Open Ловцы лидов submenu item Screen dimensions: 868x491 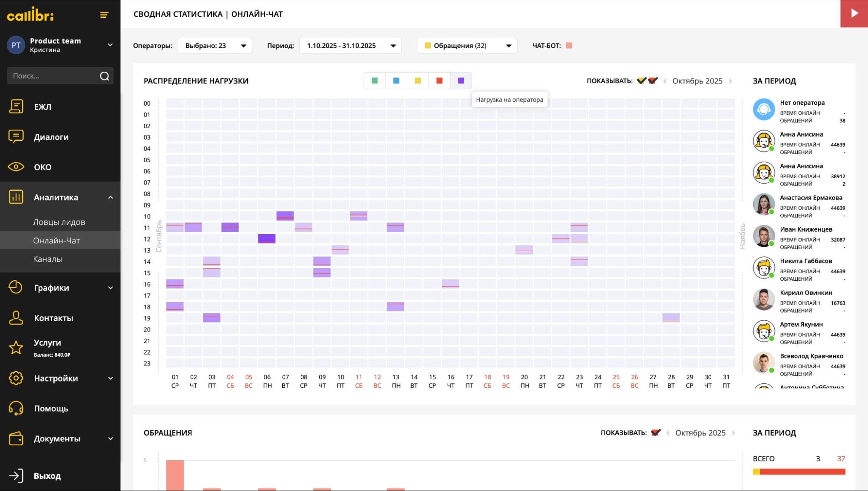[59, 222]
